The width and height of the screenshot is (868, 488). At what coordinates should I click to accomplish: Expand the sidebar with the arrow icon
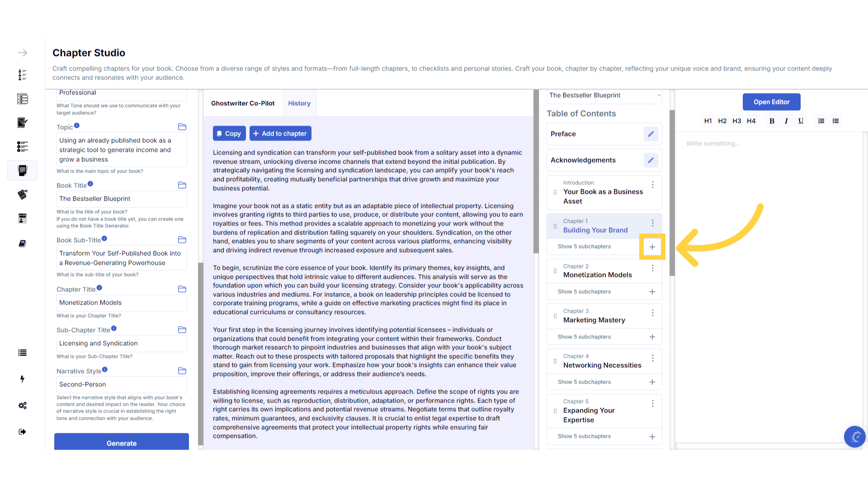(x=23, y=53)
